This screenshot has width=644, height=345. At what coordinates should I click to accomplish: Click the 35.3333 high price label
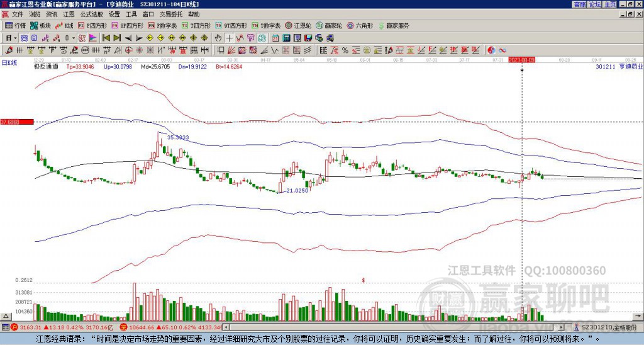click(x=178, y=137)
